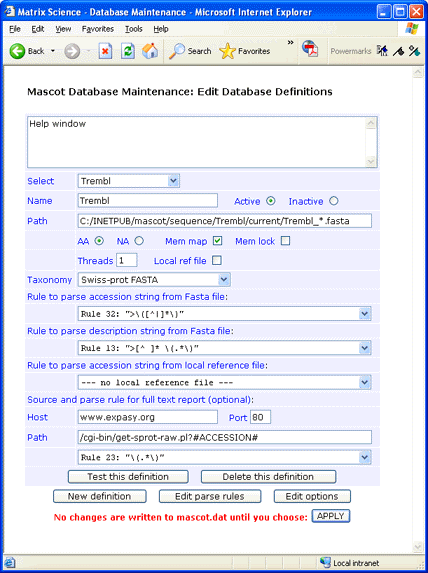Click the Forward navigation arrow
The image size is (428, 573).
tap(72, 51)
